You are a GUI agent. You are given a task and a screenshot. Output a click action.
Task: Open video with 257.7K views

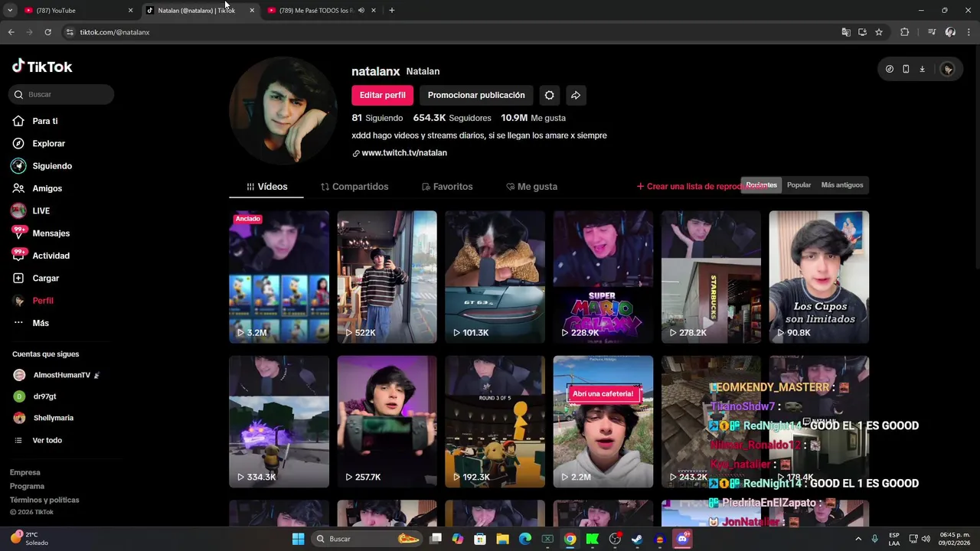click(387, 422)
